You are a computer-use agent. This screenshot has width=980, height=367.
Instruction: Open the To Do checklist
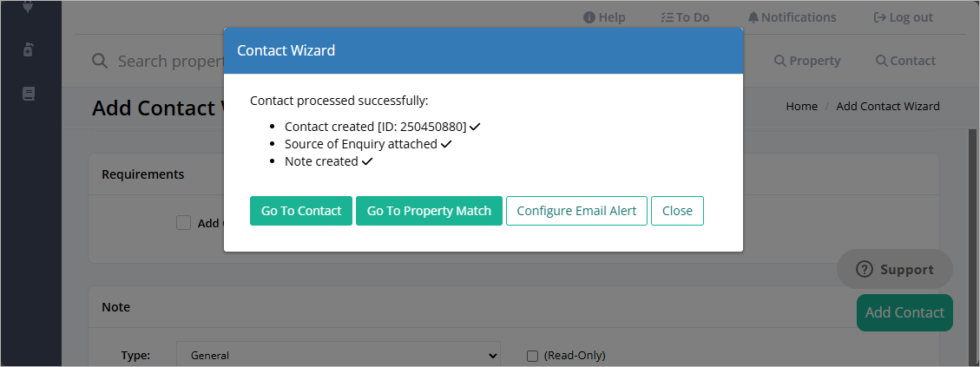click(685, 17)
